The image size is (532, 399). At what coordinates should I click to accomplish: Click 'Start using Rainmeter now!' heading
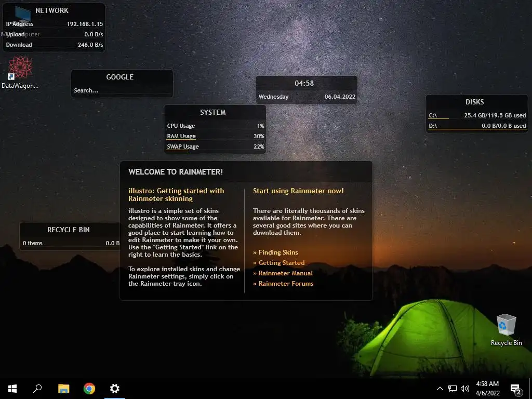point(298,191)
